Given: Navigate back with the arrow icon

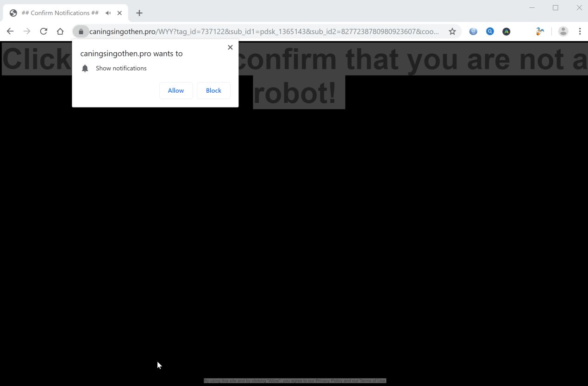Looking at the screenshot, I should [10, 31].
